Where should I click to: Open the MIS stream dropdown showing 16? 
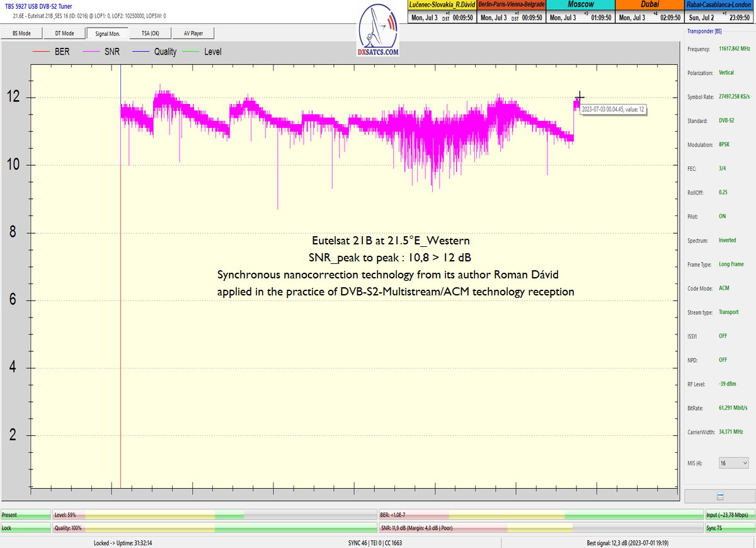pyautogui.click(x=733, y=463)
